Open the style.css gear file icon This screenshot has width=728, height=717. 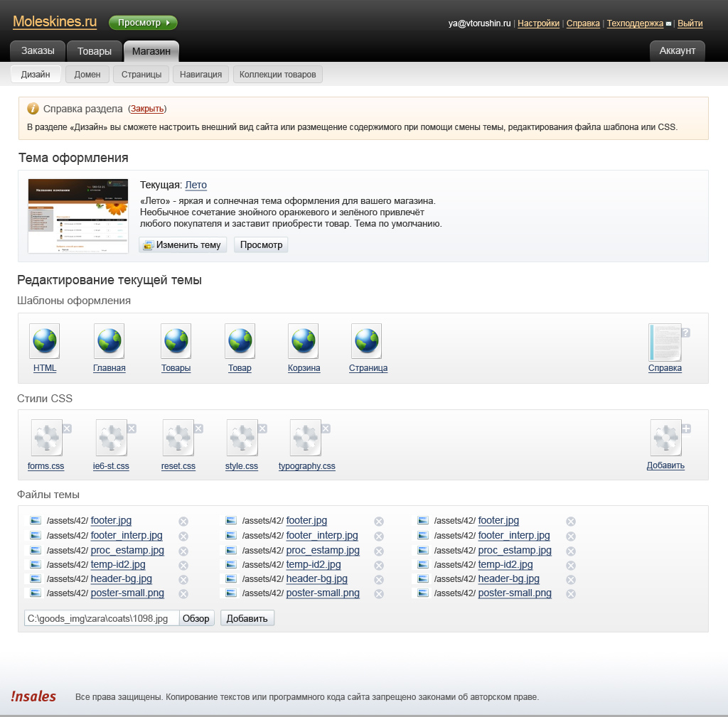pyautogui.click(x=242, y=438)
